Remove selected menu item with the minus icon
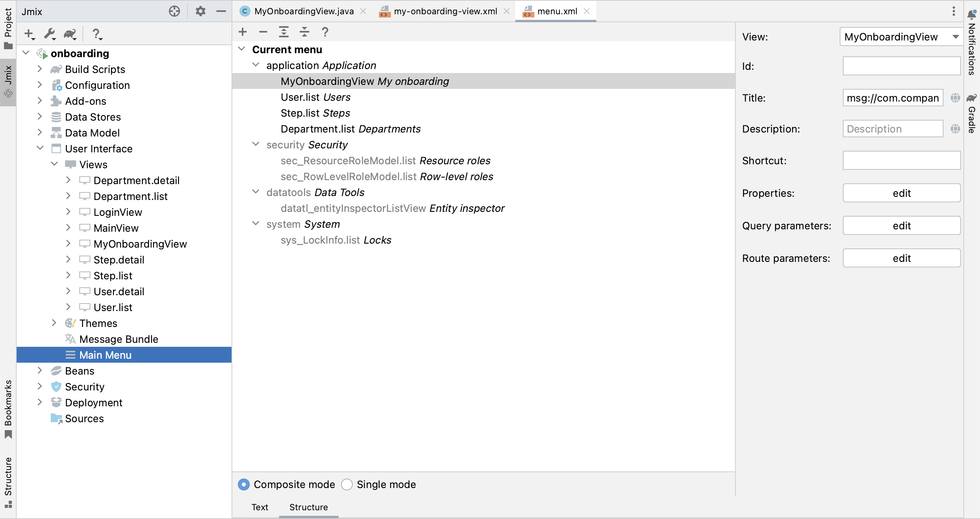 (263, 32)
